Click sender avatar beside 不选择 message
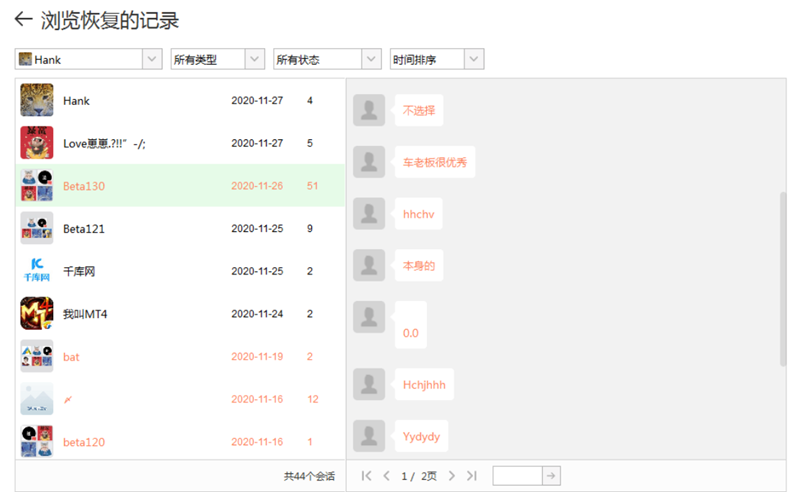The height and width of the screenshot is (492, 800). 369,110
